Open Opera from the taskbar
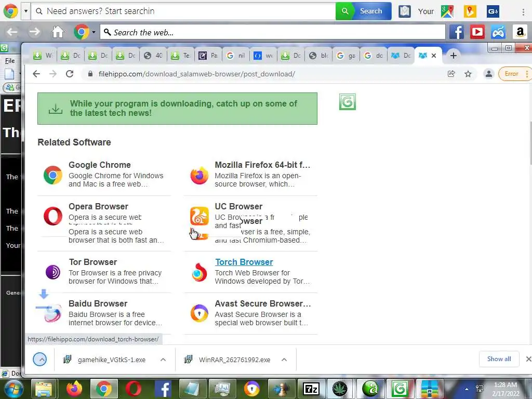 [x=134, y=389]
